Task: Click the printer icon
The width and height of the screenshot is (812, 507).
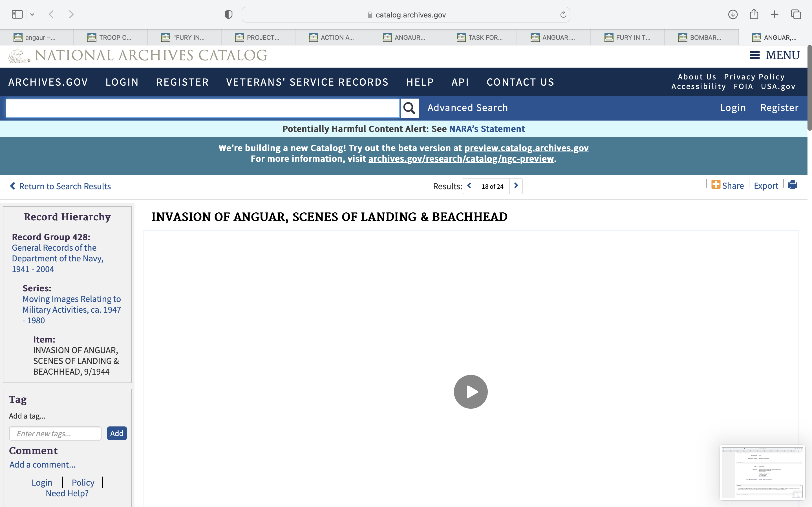Action: (792, 185)
